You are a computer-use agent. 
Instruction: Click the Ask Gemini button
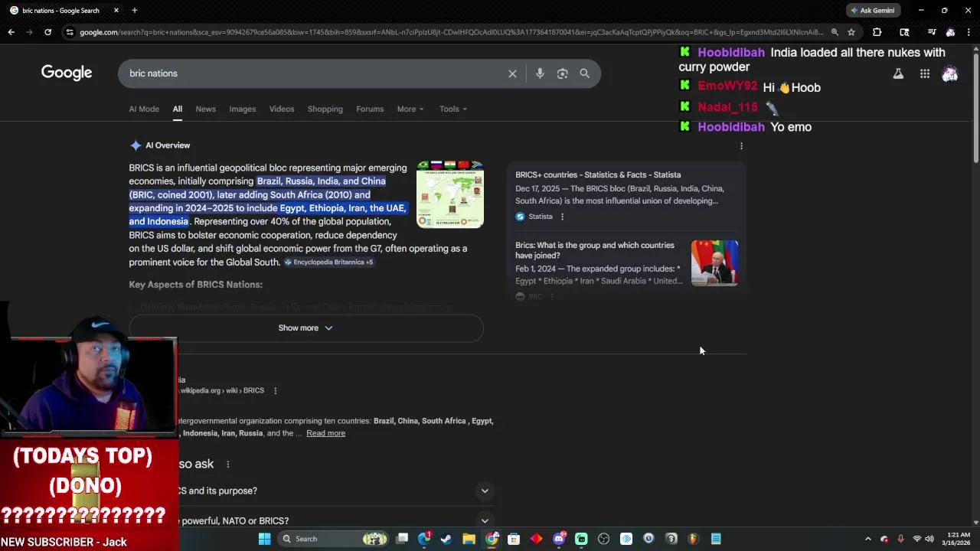click(872, 10)
